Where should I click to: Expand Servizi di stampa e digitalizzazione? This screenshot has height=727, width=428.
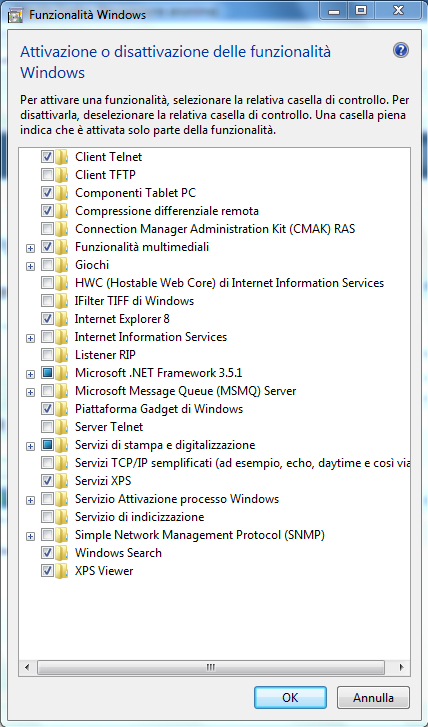pyautogui.click(x=31, y=446)
